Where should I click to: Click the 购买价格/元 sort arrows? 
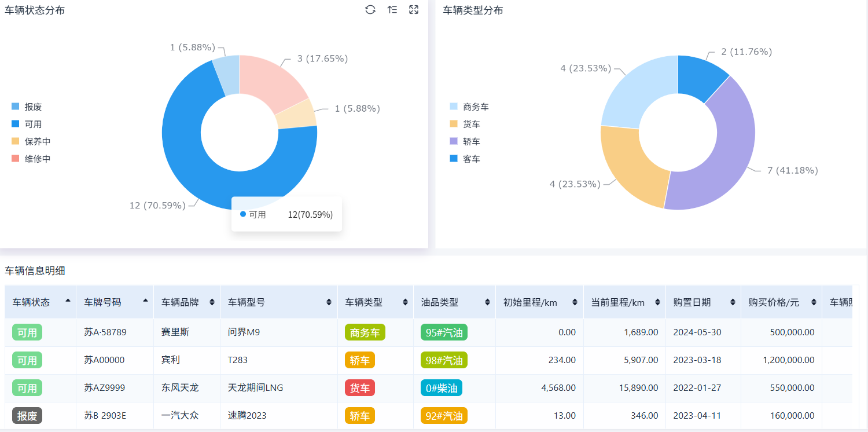(814, 302)
